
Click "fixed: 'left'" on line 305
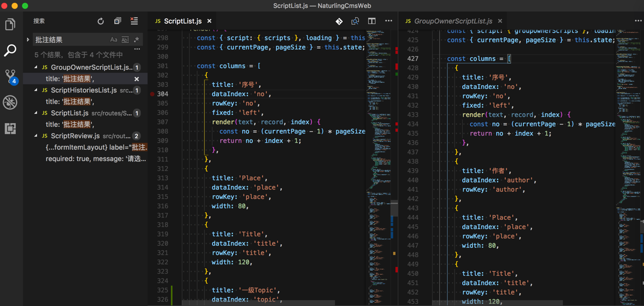pyautogui.click(x=237, y=113)
